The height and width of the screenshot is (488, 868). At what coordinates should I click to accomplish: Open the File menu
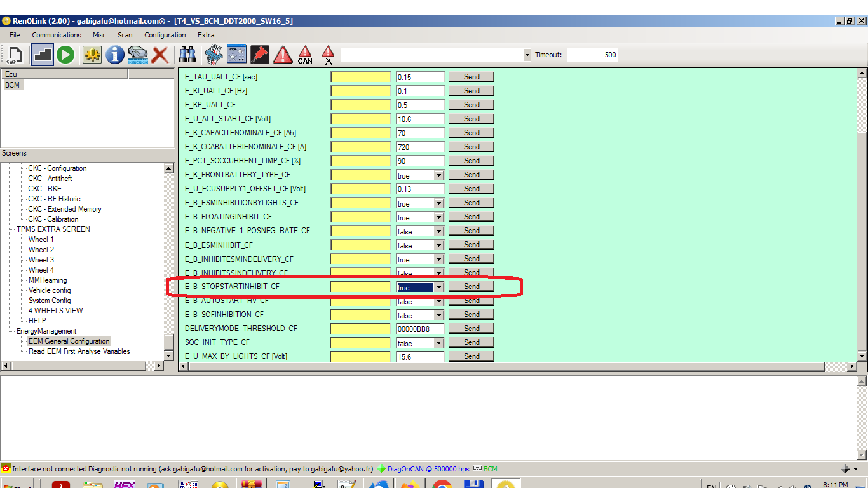(x=15, y=35)
